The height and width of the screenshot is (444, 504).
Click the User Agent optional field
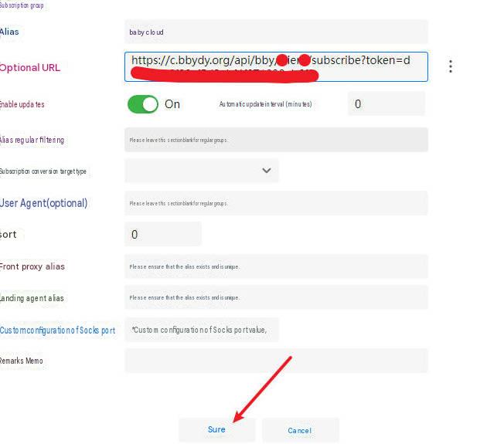click(x=276, y=203)
